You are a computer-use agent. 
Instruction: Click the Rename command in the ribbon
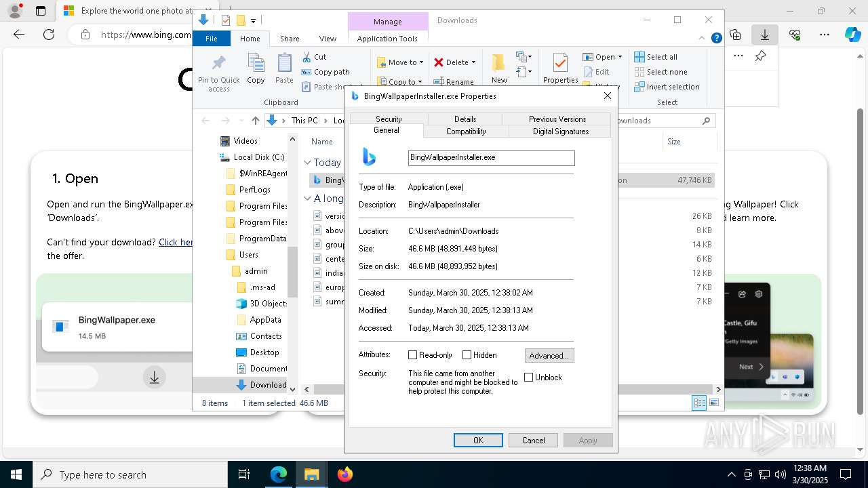(454, 82)
